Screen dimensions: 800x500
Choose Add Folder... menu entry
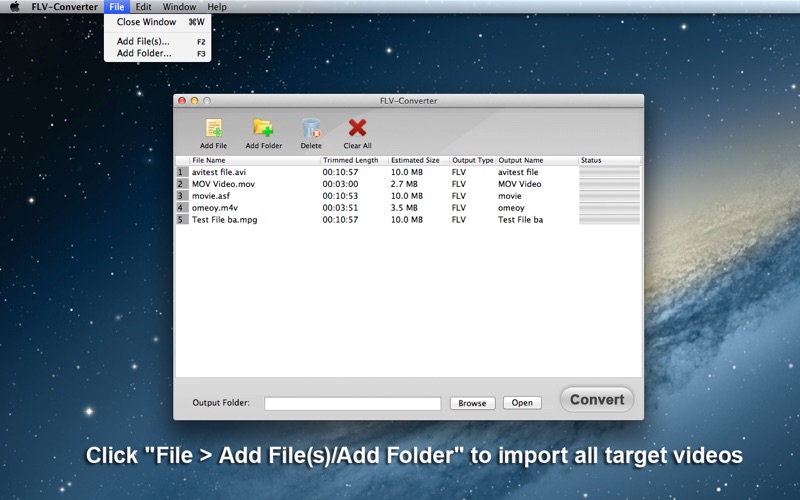pos(158,53)
